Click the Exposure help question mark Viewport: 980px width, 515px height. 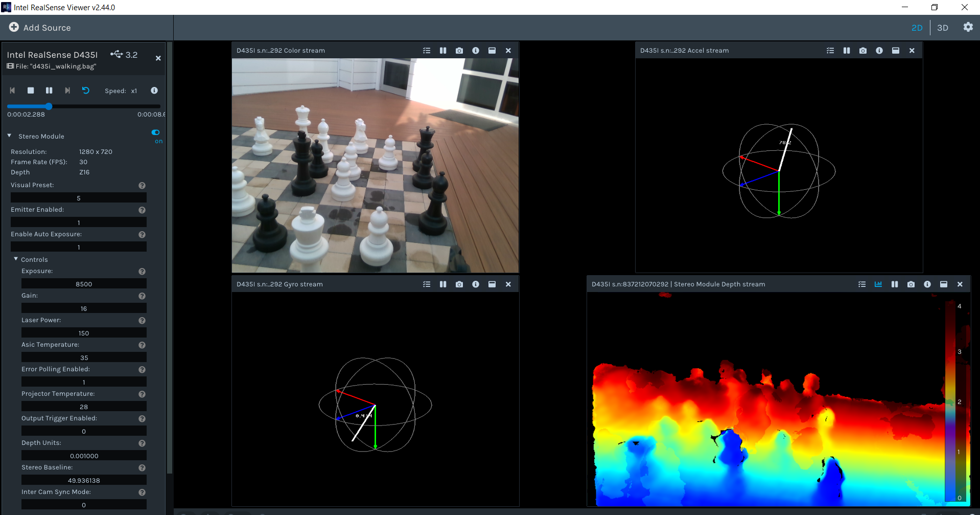click(x=142, y=271)
